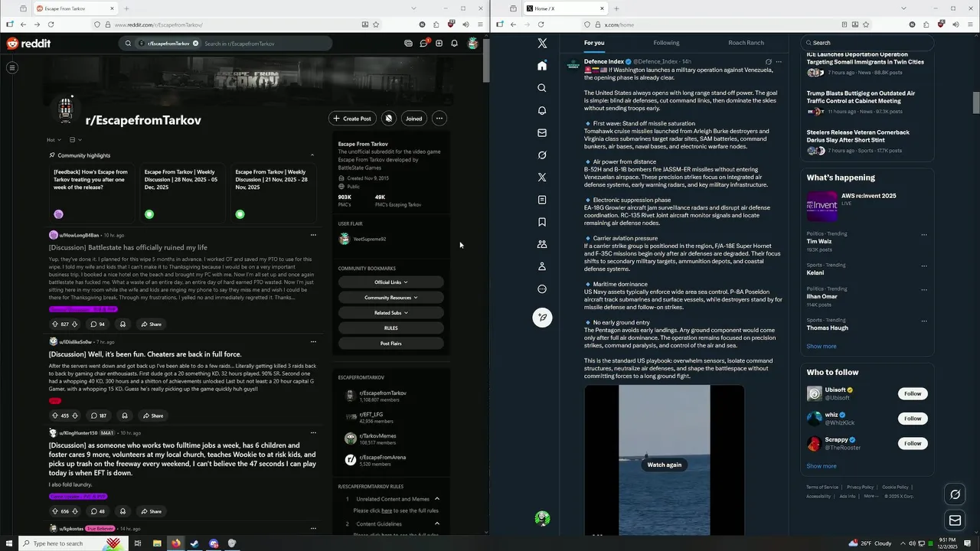Image resolution: width=980 pixels, height=551 pixels.
Task: Open highlight card 'Weekly Discussion | 28 Nov, 2025'
Action: point(181,194)
